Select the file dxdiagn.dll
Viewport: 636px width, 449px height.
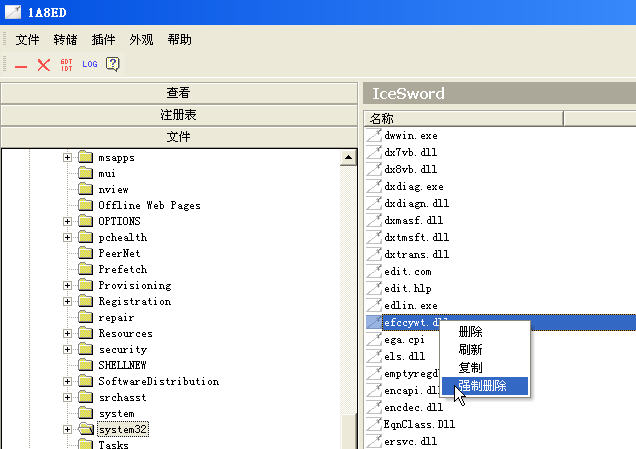point(416,203)
